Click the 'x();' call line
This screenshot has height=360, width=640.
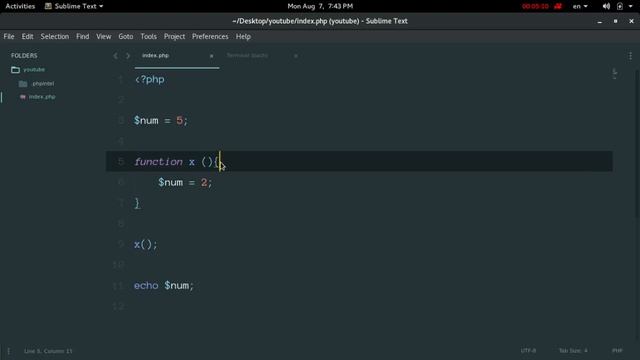tap(145, 244)
